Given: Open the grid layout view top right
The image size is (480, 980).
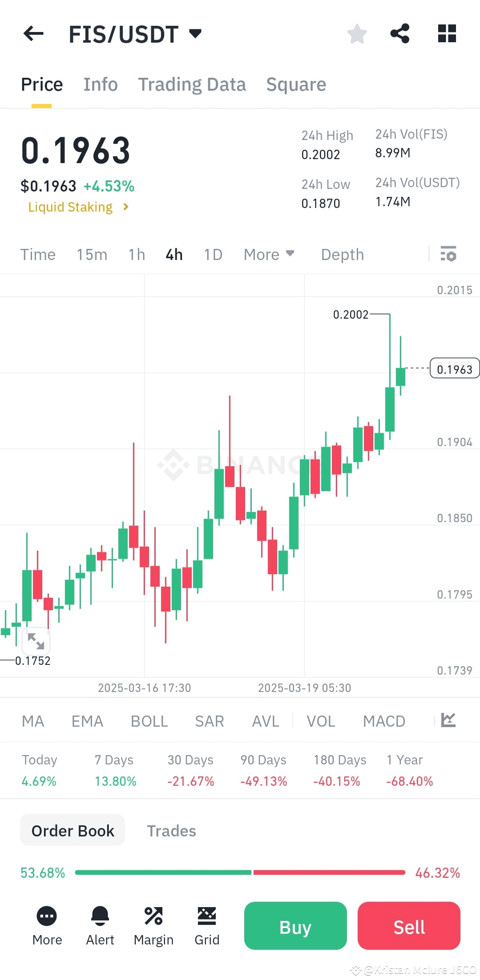Looking at the screenshot, I should tap(447, 33).
